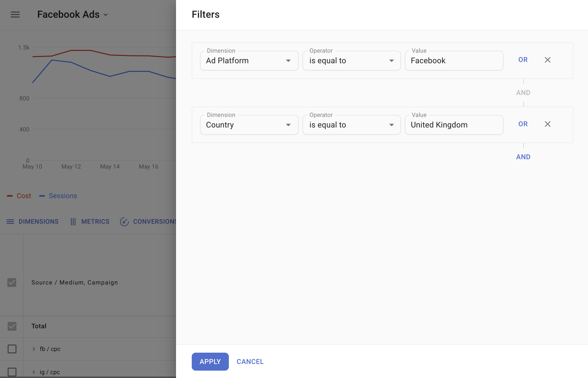
Task: Click the United Kingdom value field
Action: click(x=454, y=125)
